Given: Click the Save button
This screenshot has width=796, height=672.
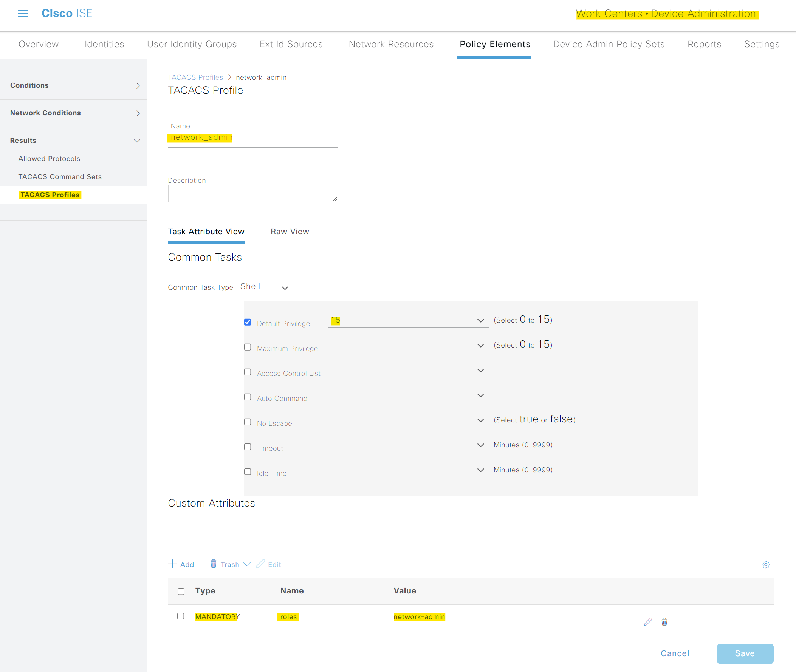Looking at the screenshot, I should (745, 653).
